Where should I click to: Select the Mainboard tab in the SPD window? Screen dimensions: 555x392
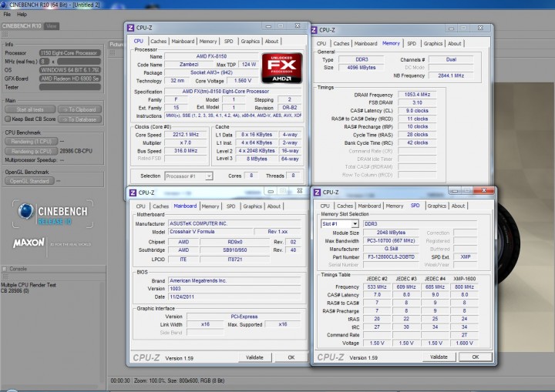point(369,206)
